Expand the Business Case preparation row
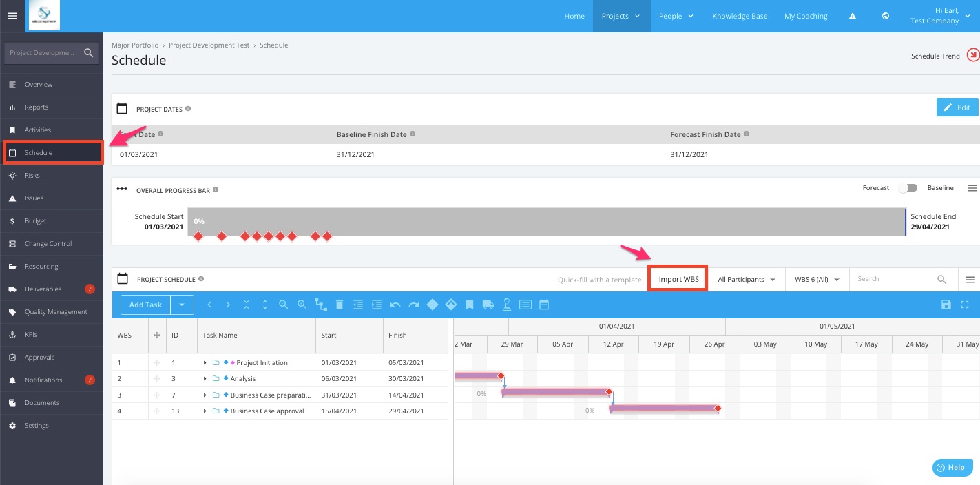Screen dimensions: 980x485 coord(205,395)
